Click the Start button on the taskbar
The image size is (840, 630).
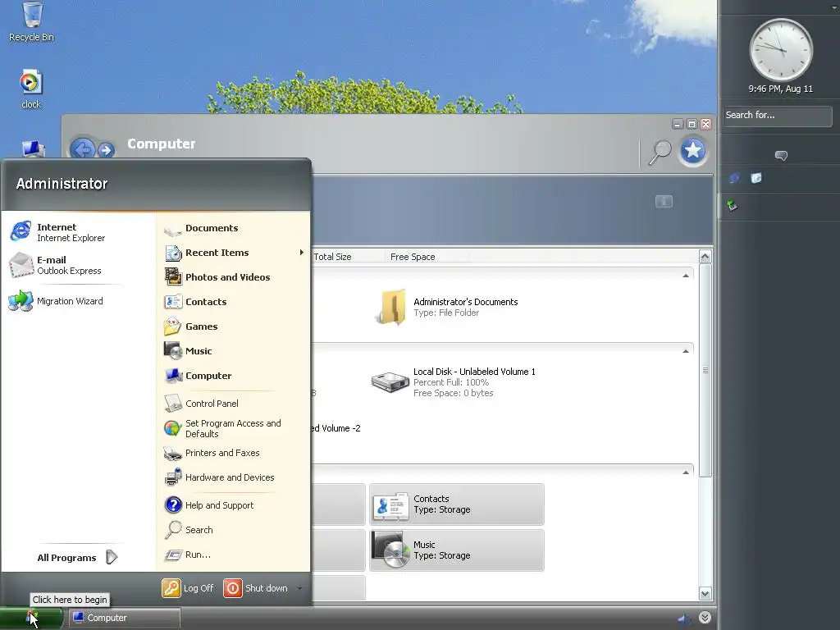[31, 619]
